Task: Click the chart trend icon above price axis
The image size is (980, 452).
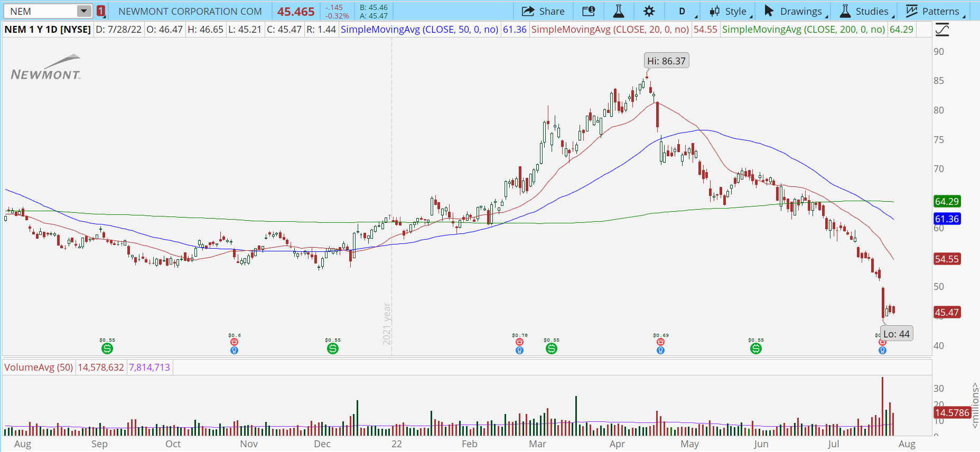Action: tap(942, 30)
